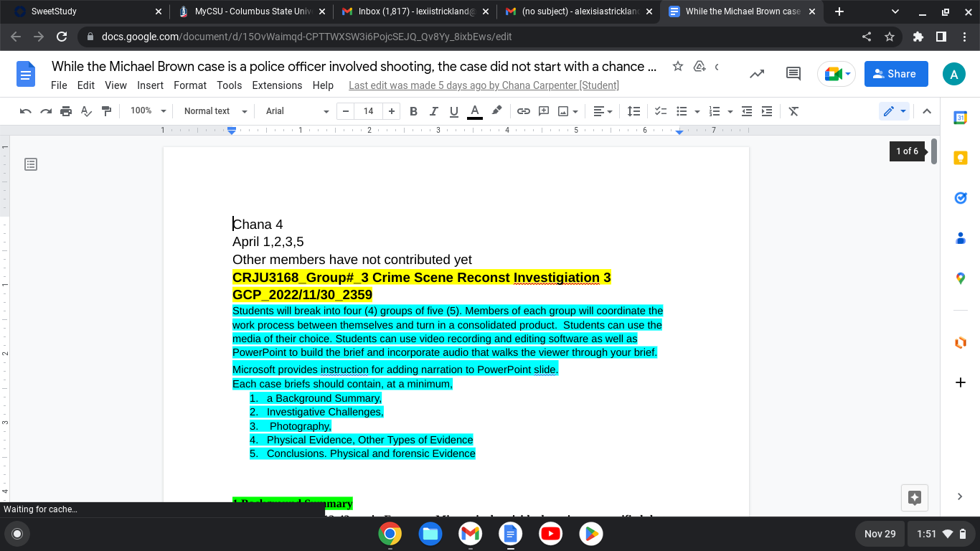Insert an image

click(563, 111)
